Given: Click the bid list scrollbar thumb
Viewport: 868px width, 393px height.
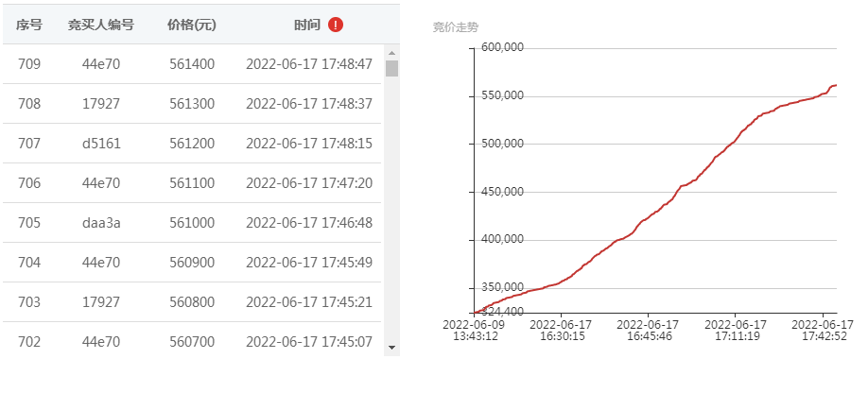Looking at the screenshot, I should tap(392, 69).
